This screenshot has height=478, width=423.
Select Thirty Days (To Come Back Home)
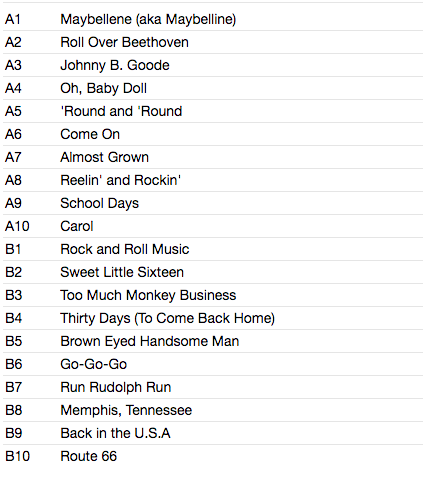167,319
